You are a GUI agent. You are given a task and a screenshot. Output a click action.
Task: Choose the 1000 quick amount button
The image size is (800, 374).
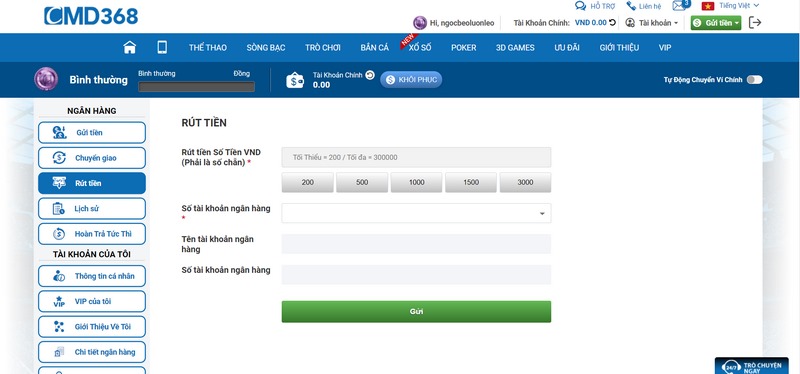click(x=416, y=182)
